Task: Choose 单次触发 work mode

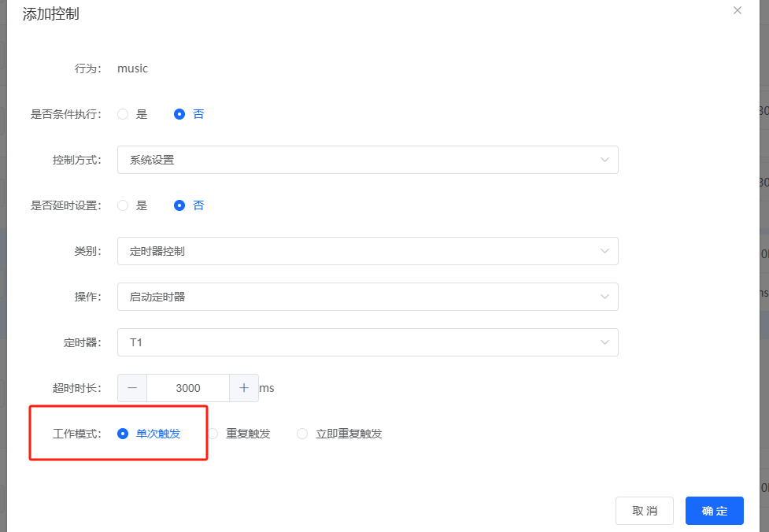Action: coord(123,434)
